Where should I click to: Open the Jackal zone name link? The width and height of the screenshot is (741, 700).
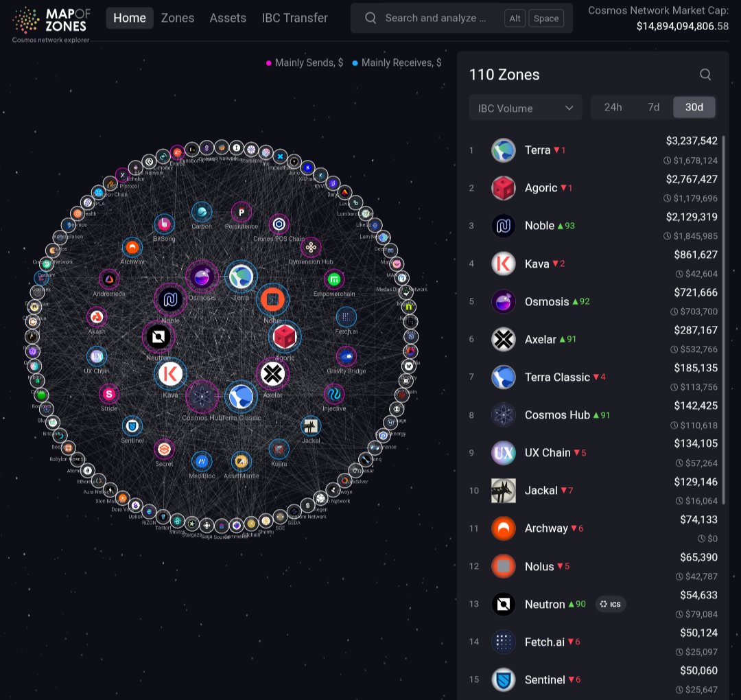click(x=541, y=491)
